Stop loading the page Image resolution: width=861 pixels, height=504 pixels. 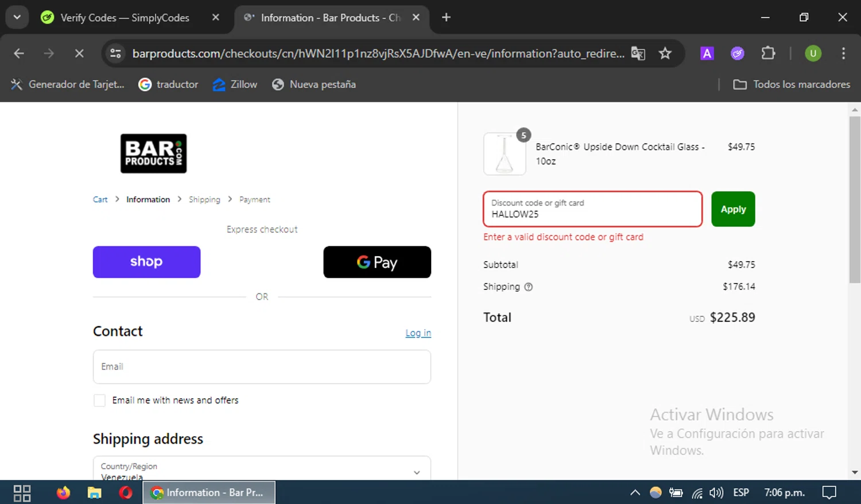[x=79, y=53]
